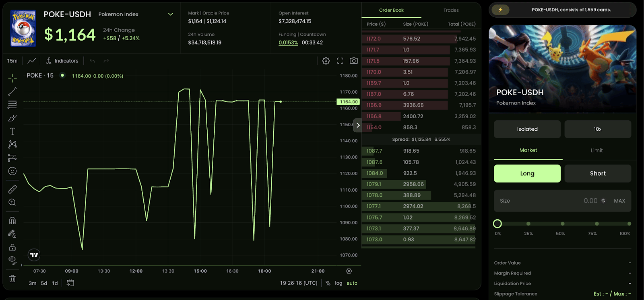Select the trend line drawing tool
644x300 pixels.
(12, 92)
